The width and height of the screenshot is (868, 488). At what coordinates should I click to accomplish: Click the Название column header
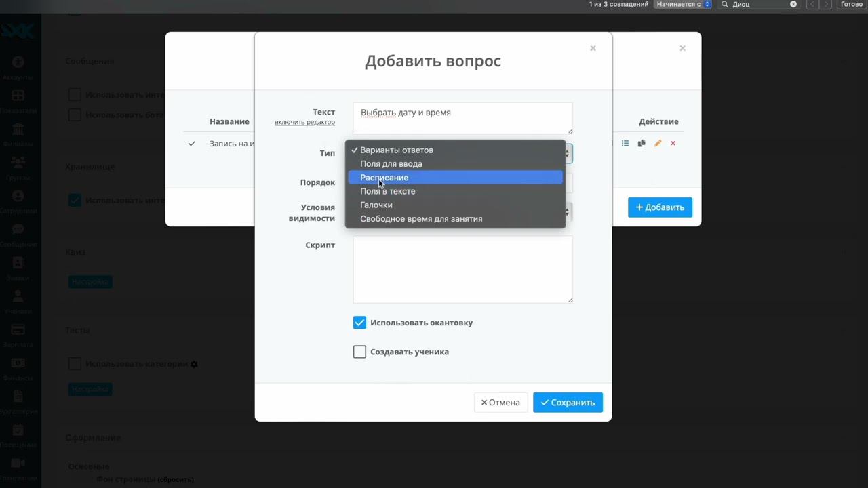pyautogui.click(x=229, y=121)
